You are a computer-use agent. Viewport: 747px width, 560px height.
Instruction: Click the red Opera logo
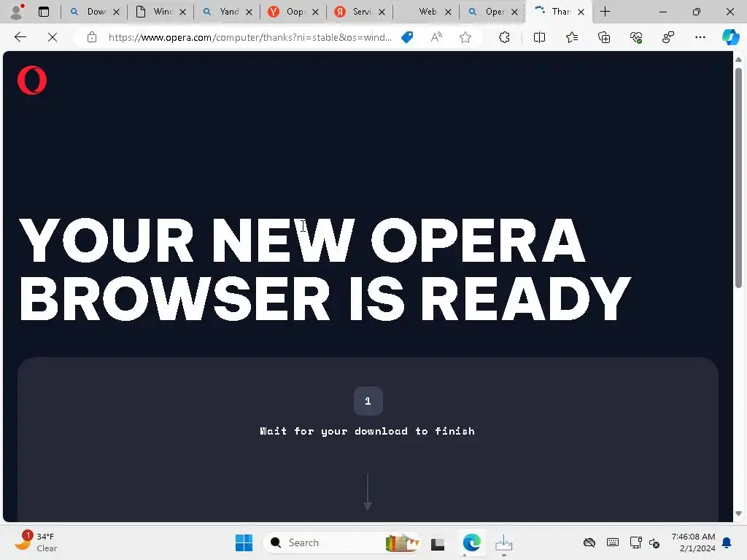pos(32,80)
